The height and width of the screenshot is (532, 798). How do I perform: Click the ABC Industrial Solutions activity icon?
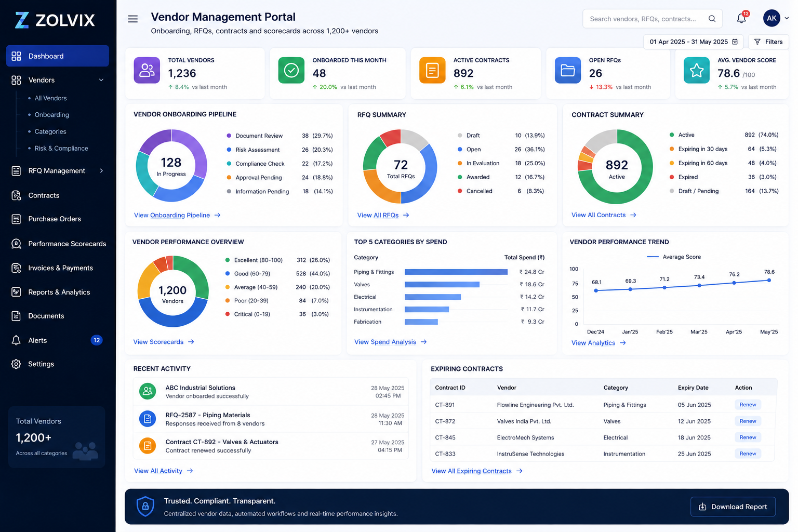(x=148, y=391)
